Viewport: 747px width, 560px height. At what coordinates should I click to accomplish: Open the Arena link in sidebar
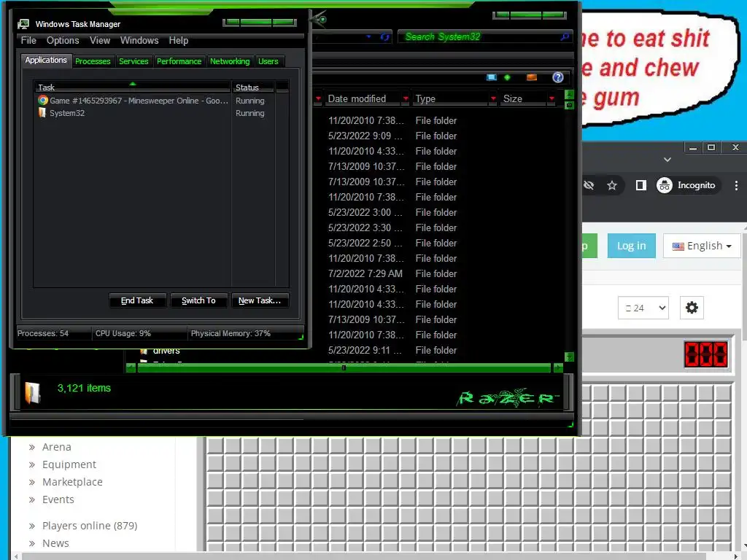(57, 447)
